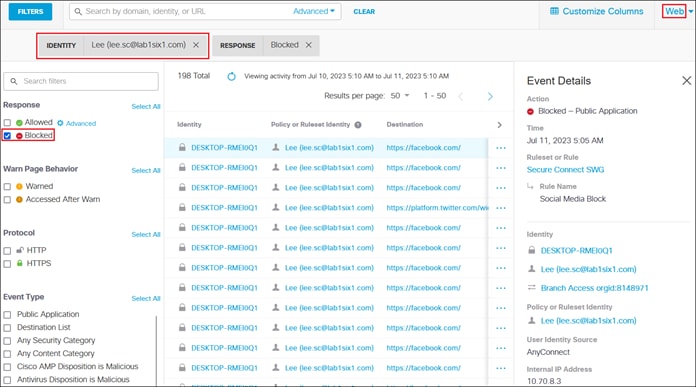Screen dimensions: 696x387
Task: Check the Public Application event type
Action: pos(7,315)
